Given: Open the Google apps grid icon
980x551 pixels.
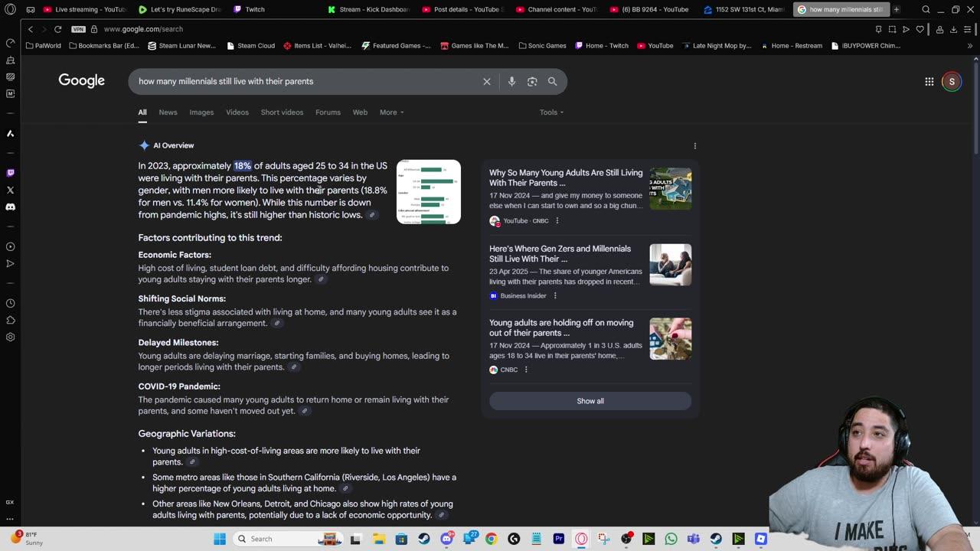Looking at the screenshot, I should click(x=929, y=81).
